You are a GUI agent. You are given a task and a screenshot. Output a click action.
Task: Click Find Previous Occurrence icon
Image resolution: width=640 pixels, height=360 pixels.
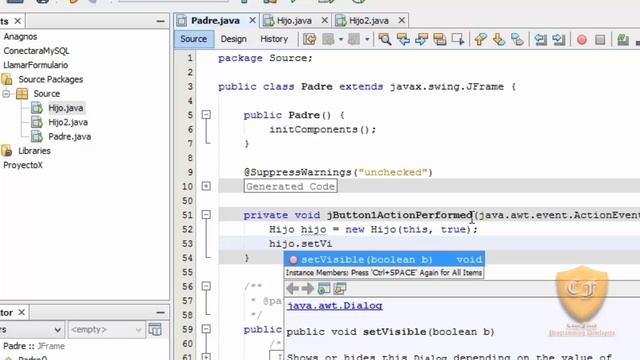[403, 39]
